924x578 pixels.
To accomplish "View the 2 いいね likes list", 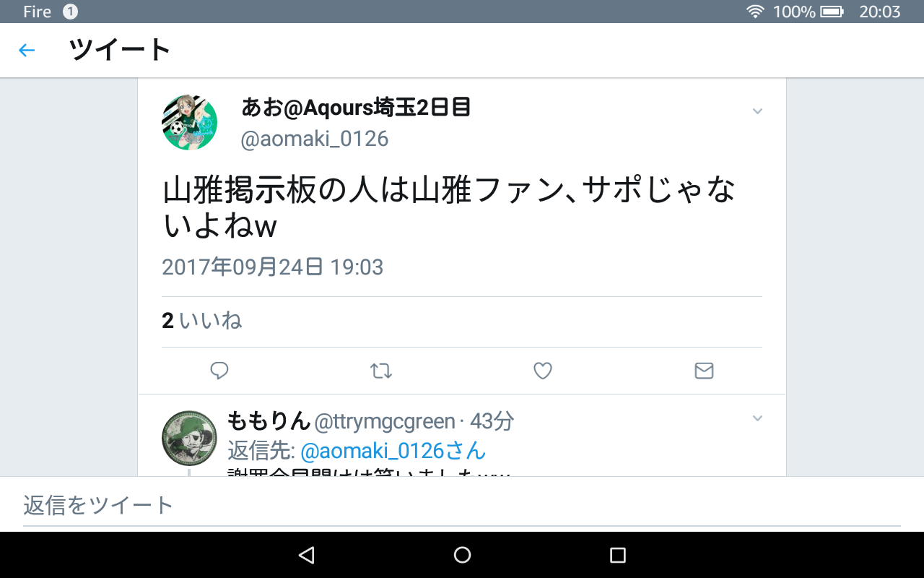I will [x=201, y=321].
